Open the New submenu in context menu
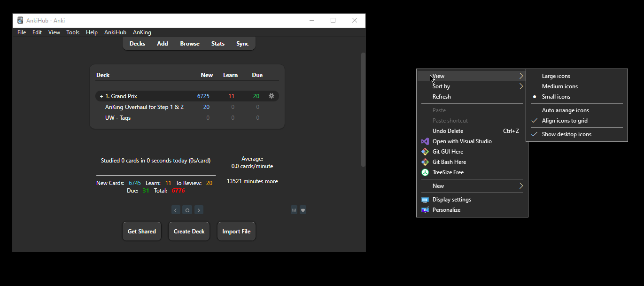644x286 pixels. point(472,186)
